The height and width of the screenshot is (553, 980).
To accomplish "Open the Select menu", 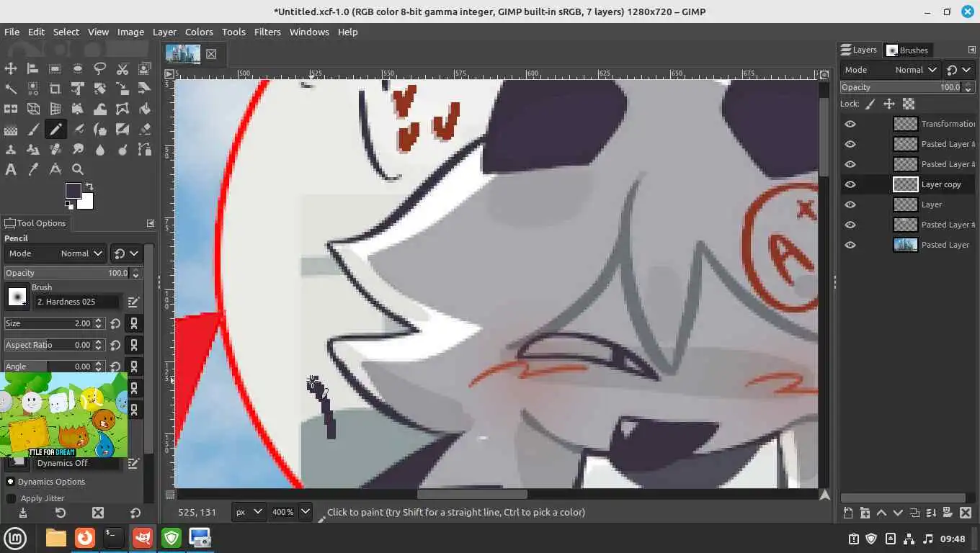I will pyautogui.click(x=66, y=32).
